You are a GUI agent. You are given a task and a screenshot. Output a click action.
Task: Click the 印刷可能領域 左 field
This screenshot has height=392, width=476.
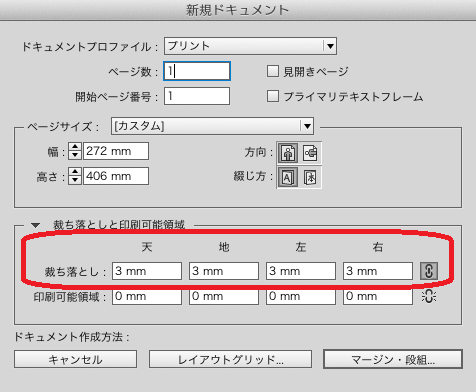301,296
